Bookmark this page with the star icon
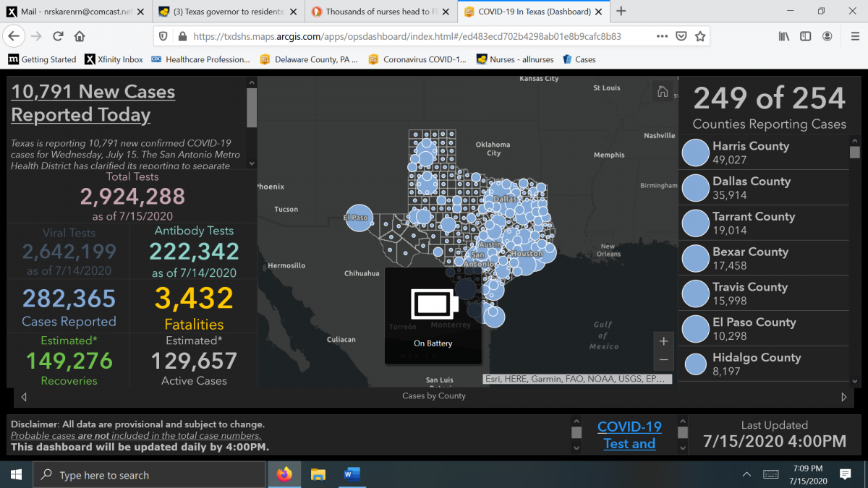Image resolution: width=868 pixels, height=488 pixels. click(699, 36)
